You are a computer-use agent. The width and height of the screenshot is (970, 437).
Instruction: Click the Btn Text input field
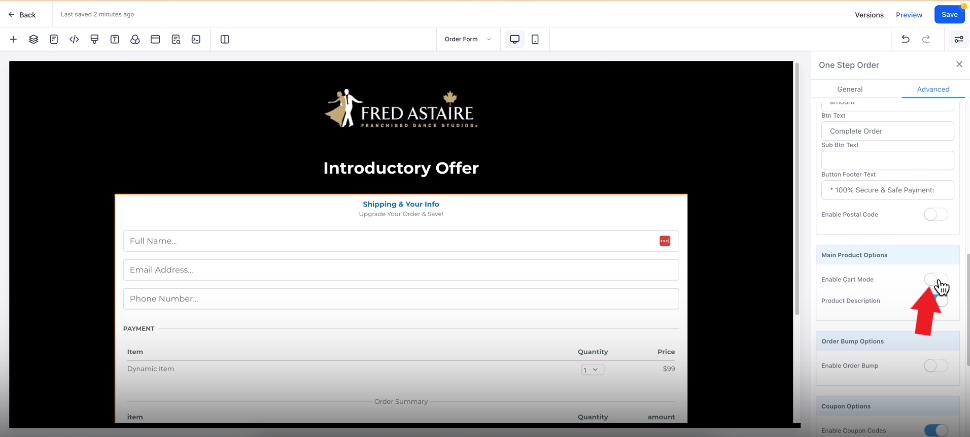point(887,131)
